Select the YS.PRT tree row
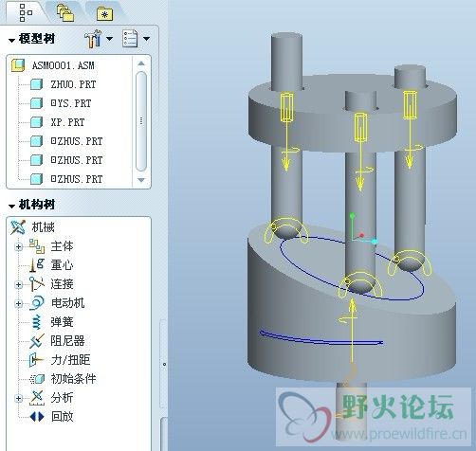The image size is (476, 451). (71, 103)
